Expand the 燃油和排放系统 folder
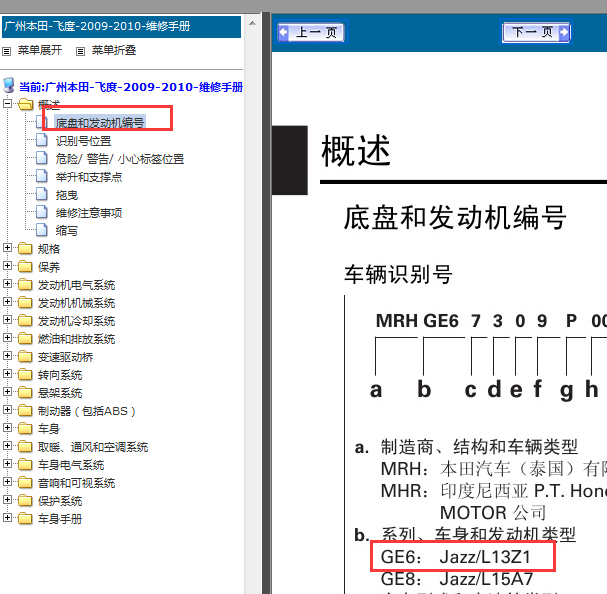The width and height of the screenshot is (607, 594). click(7, 338)
